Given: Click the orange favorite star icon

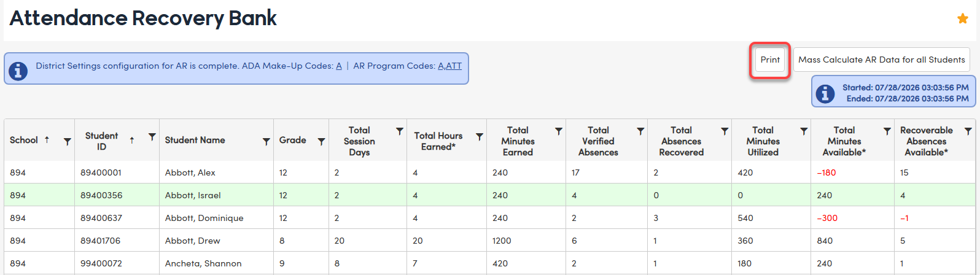Looking at the screenshot, I should 963,18.
